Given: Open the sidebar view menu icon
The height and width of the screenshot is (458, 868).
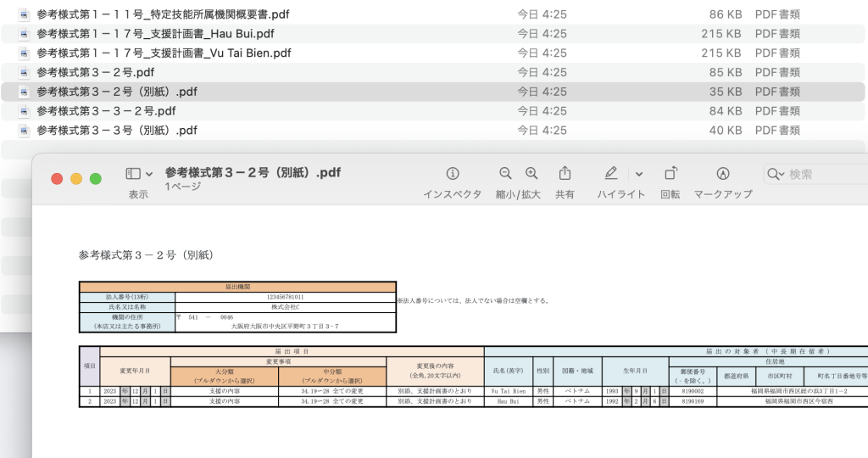Looking at the screenshot, I should click(133, 174).
